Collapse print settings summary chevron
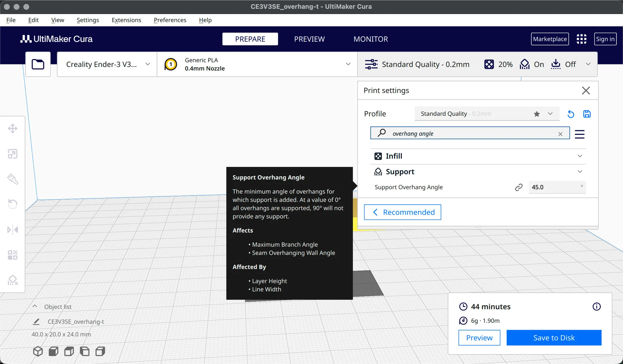This screenshot has width=623, height=364. click(588, 64)
